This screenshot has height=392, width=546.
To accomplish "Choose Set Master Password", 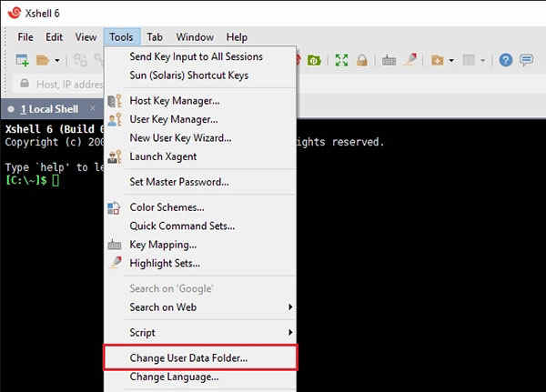I will (x=200, y=182).
